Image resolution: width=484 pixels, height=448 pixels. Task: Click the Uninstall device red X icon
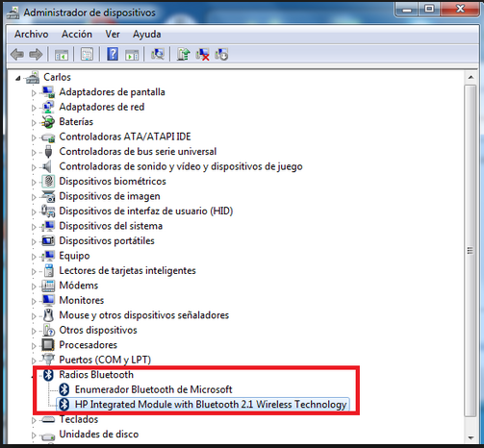click(202, 54)
